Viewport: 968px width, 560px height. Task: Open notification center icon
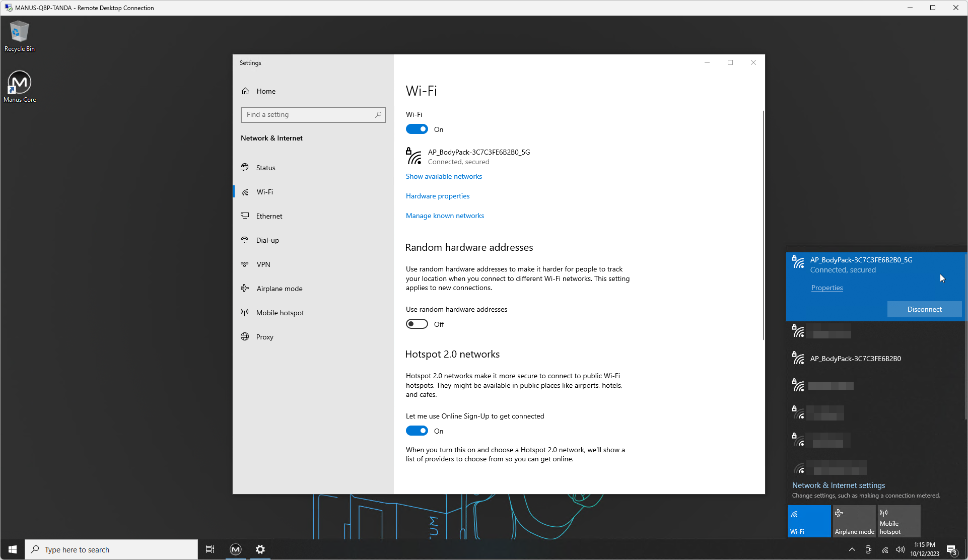click(x=951, y=549)
